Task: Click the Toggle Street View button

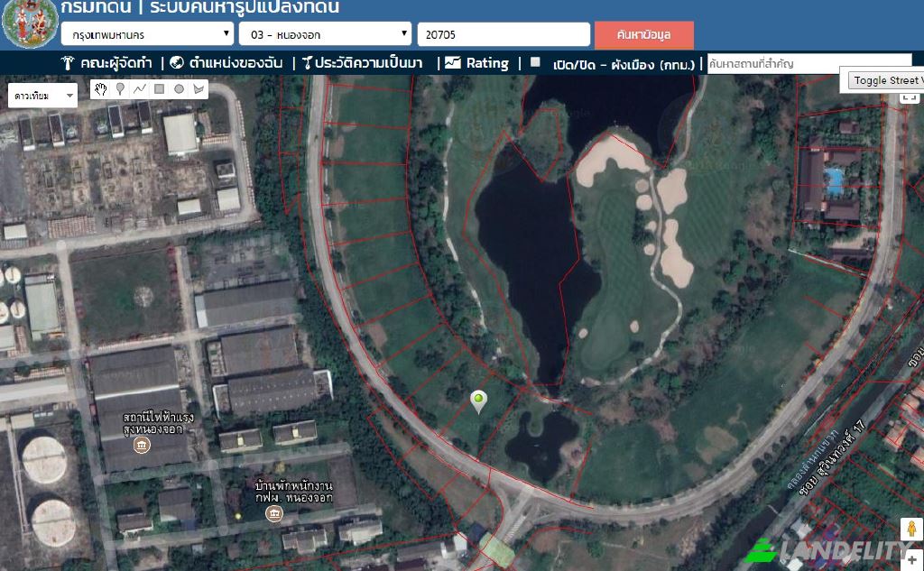Action: pos(886,80)
